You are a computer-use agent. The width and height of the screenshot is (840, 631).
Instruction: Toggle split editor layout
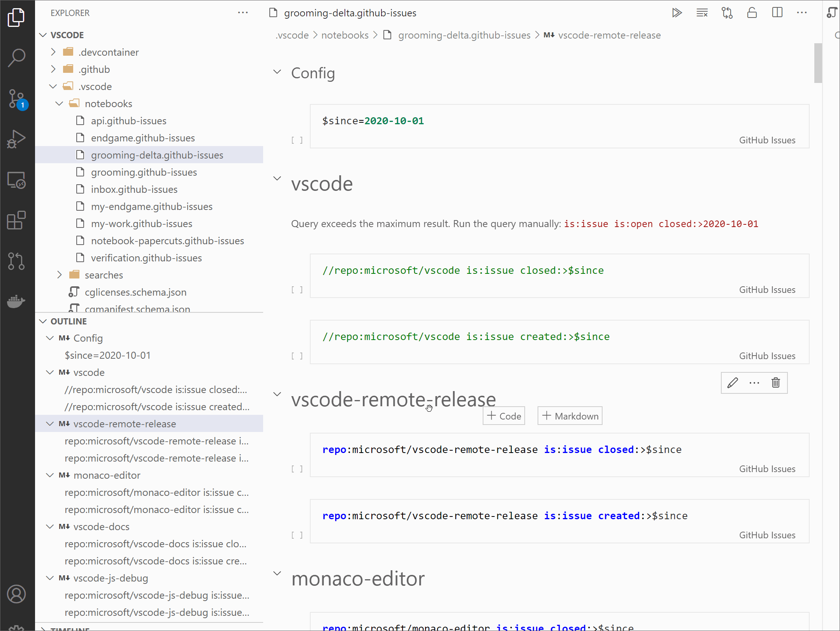777,13
